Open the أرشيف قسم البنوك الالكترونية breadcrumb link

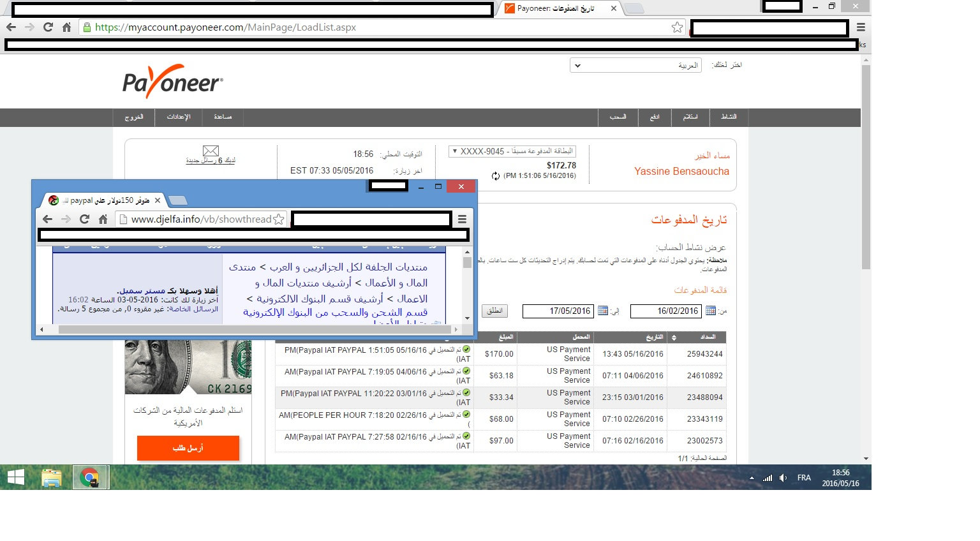pyautogui.click(x=320, y=299)
